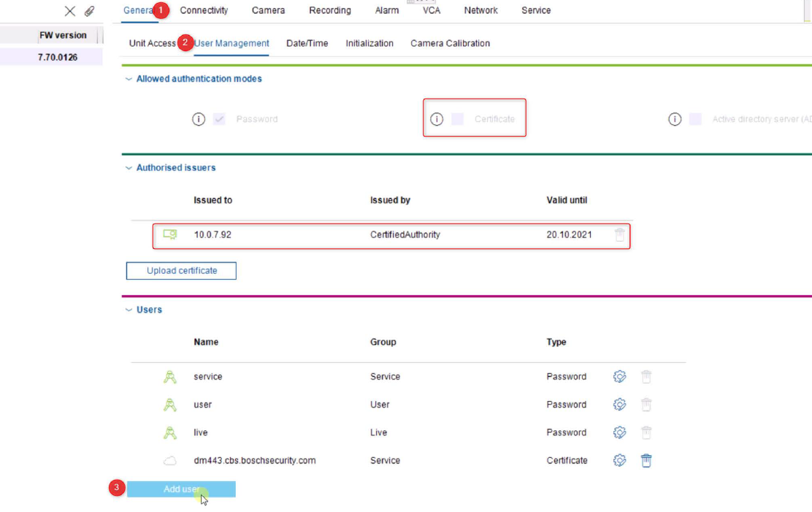Collapse the Users section chevron
812x512 pixels.
click(x=129, y=310)
